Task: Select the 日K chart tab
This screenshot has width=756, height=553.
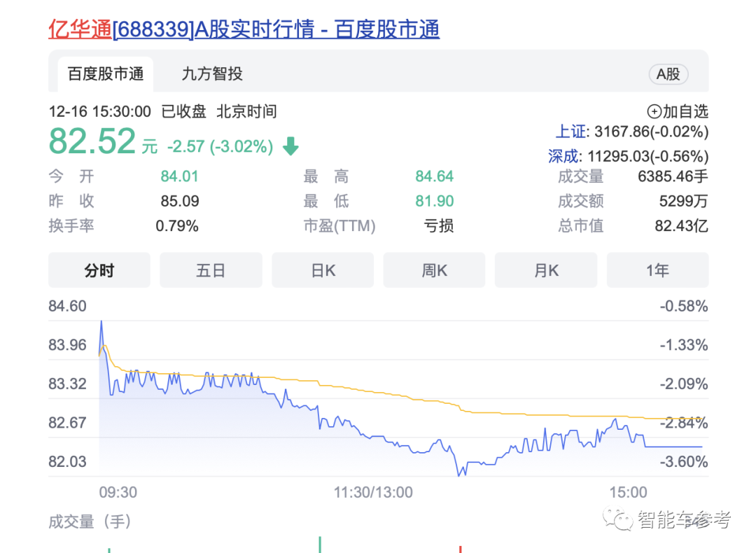Action: click(x=323, y=270)
